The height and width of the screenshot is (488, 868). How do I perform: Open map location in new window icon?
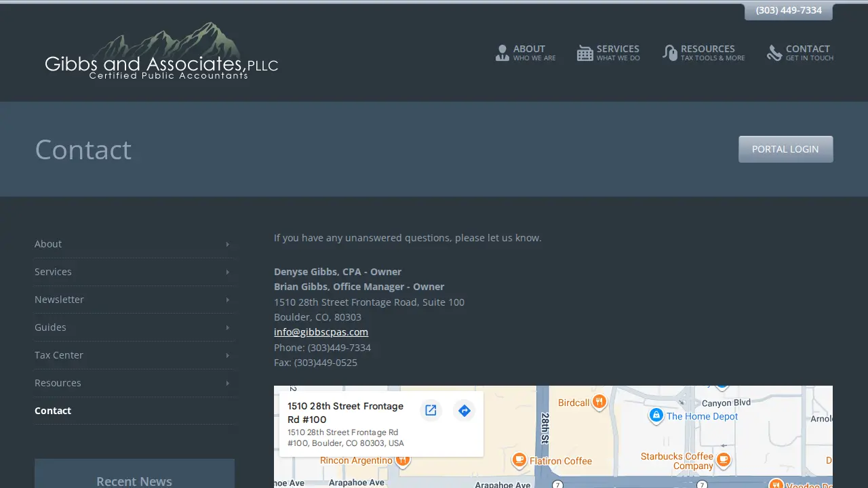(431, 410)
